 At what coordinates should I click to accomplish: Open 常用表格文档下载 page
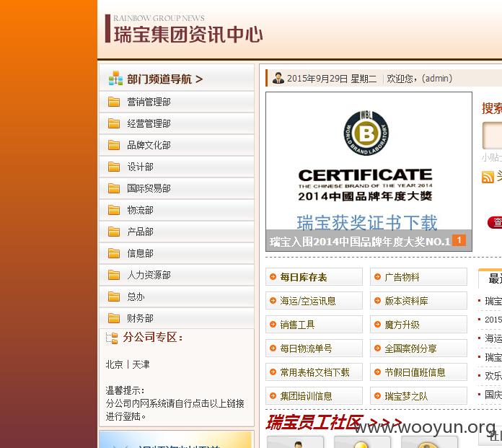pyautogui.click(x=314, y=372)
